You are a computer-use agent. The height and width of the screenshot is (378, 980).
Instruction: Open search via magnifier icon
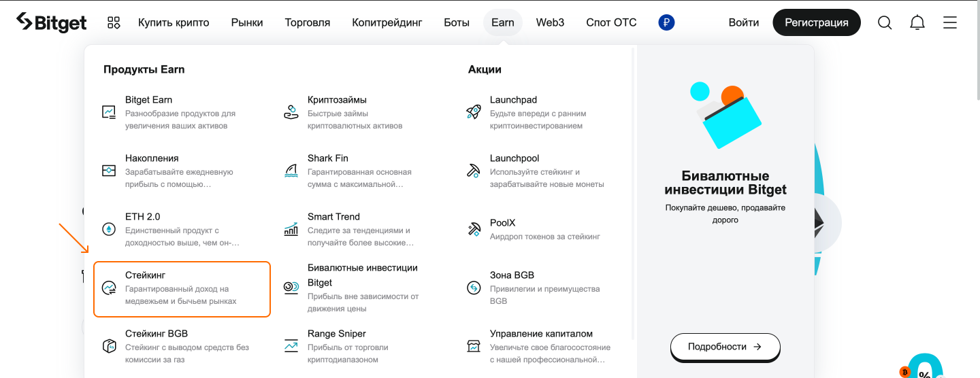tap(884, 22)
